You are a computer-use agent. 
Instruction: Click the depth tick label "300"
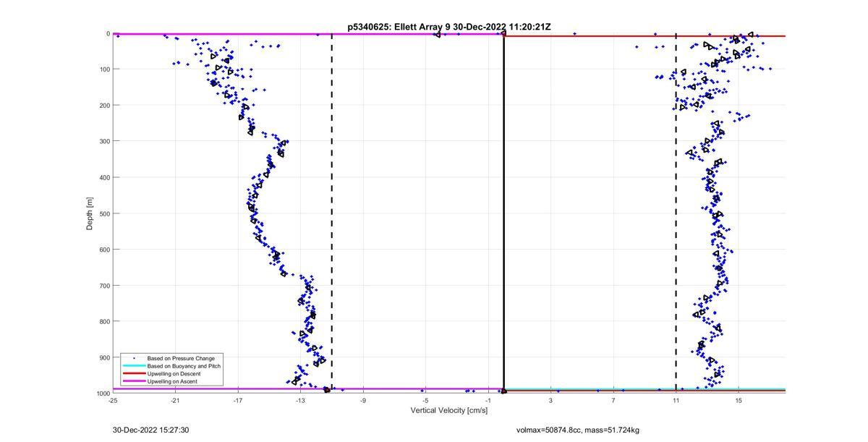[x=104, y=141]
